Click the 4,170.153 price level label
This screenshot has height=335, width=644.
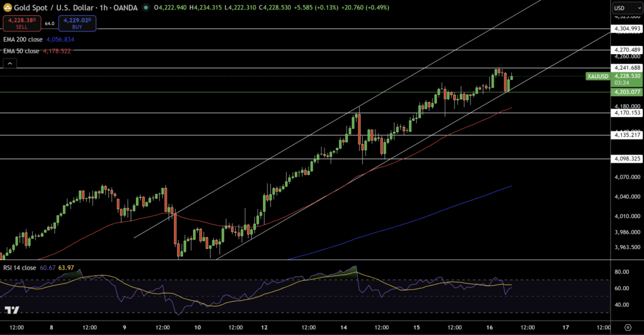[x=626, y=113]
